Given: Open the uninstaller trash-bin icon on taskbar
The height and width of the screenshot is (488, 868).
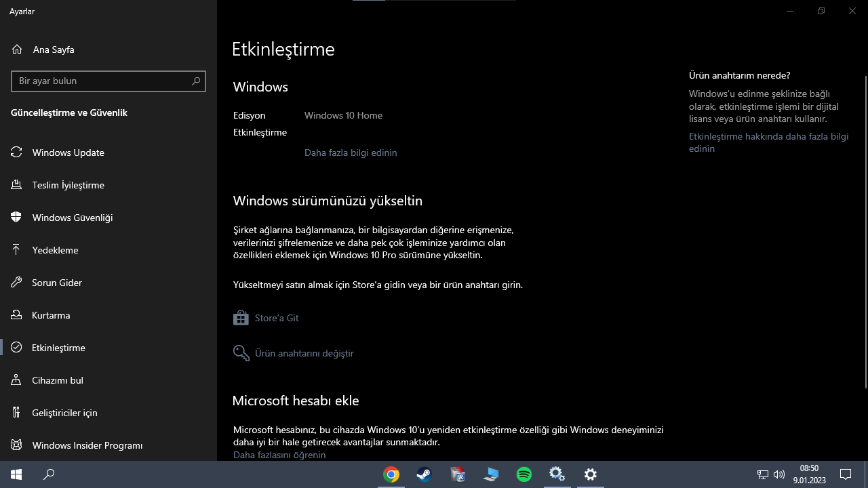Looking at the screenshot, I should [458, 474].
